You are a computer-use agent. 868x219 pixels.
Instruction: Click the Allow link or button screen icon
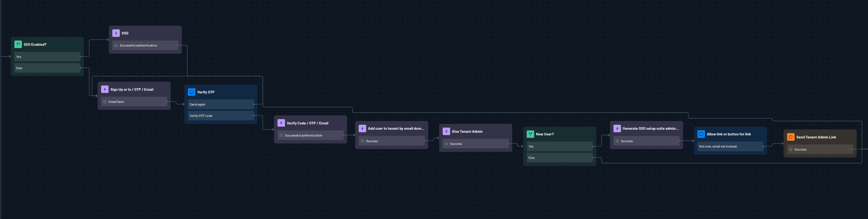[x=701, y=134]
